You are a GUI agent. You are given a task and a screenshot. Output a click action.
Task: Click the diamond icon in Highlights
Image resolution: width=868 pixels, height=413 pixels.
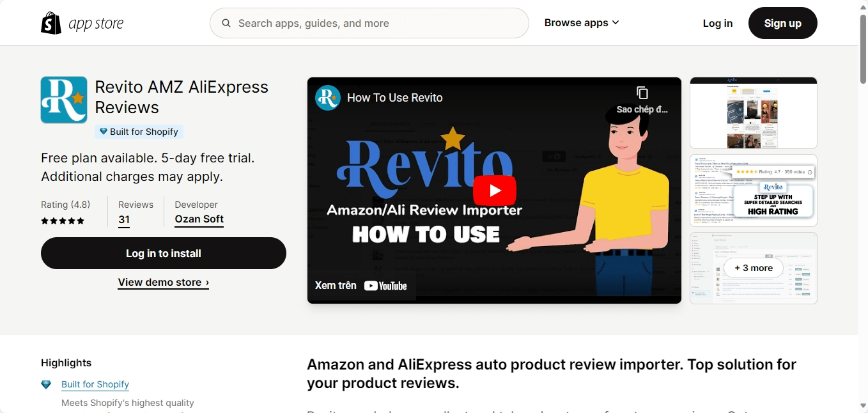coord(46,385)
